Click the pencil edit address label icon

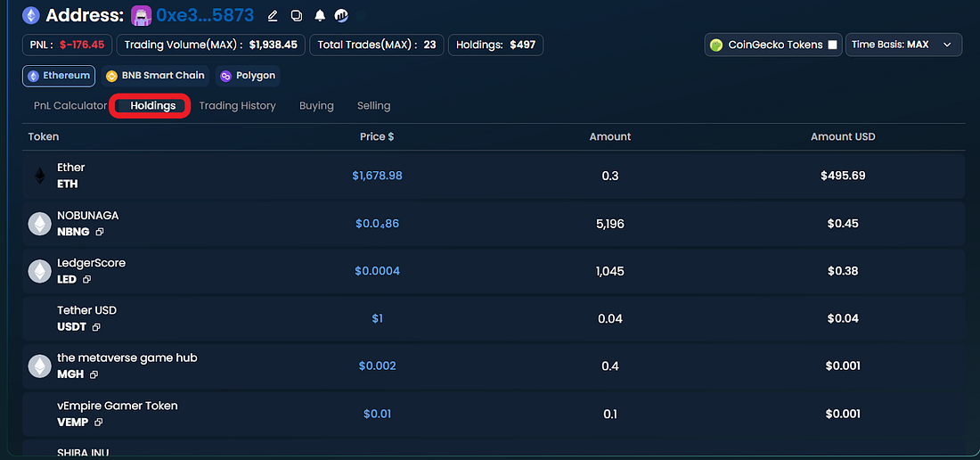click(x=273, y=16)
